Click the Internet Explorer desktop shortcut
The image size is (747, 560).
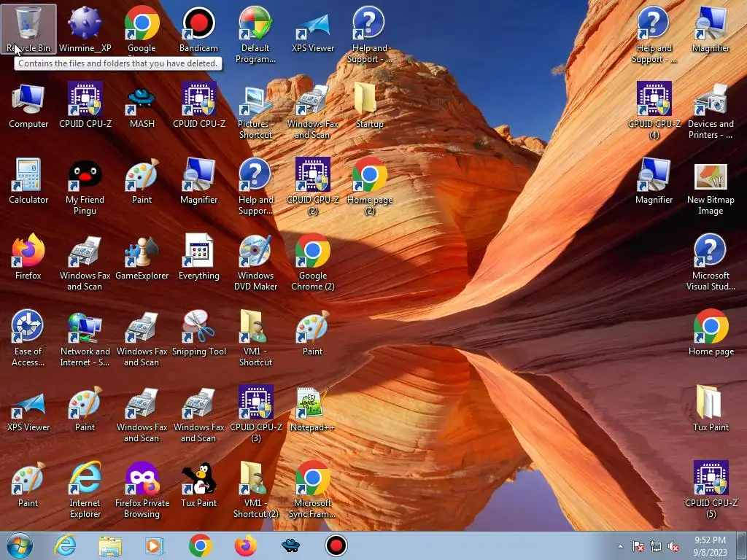click(85, 489)
